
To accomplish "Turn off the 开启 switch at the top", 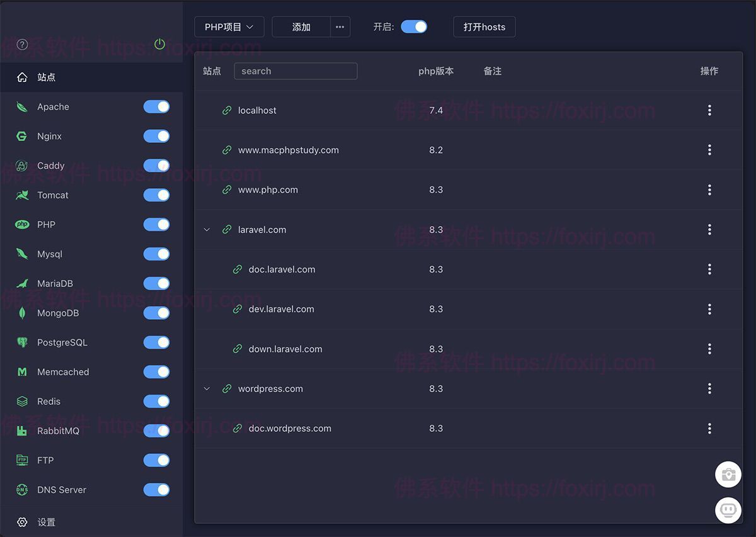I will pos(414,26).
